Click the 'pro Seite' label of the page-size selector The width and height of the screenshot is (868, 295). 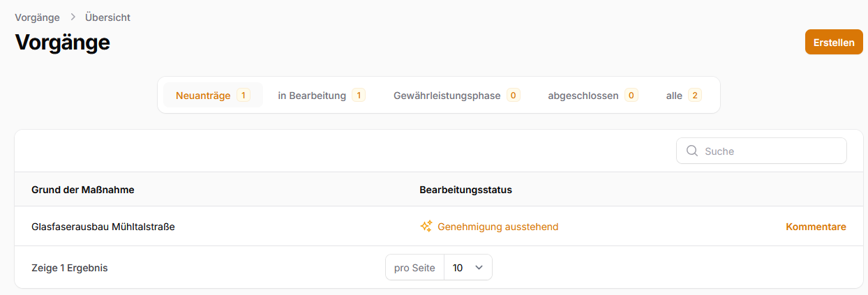click(414, 267)
